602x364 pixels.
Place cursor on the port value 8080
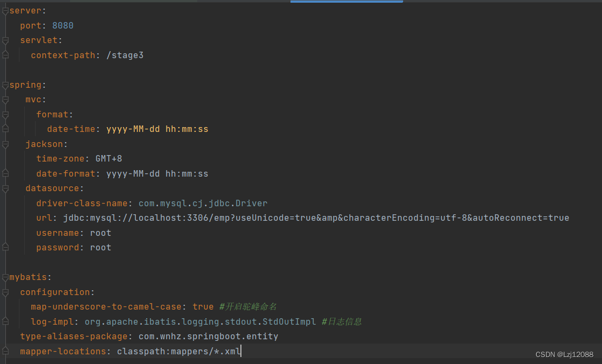point(63,25)
